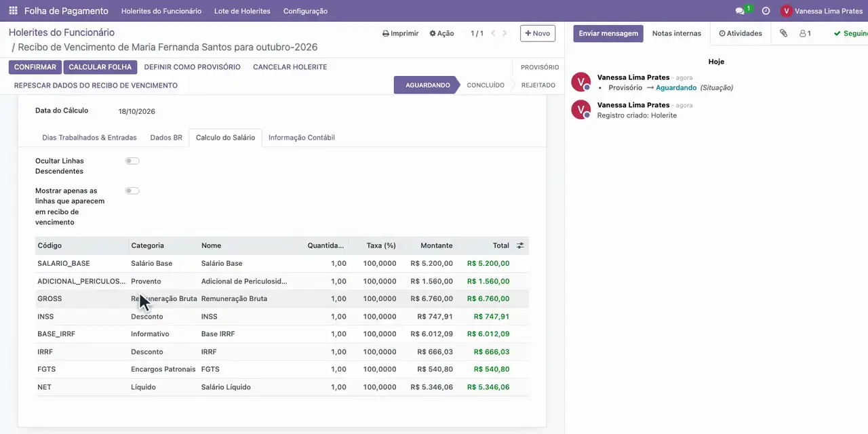
Task: Open Vanessa Lima Prates user menu
Action: point(821,11)
